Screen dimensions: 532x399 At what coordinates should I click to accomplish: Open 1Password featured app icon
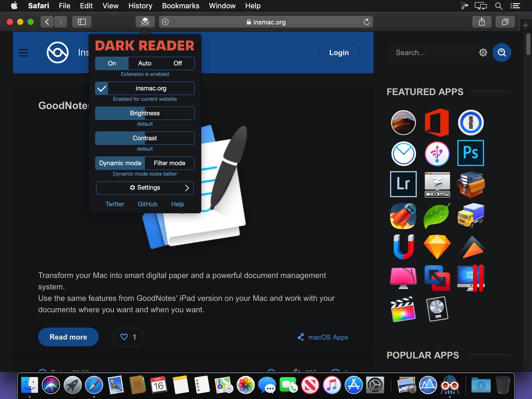[x=471, y=122]
